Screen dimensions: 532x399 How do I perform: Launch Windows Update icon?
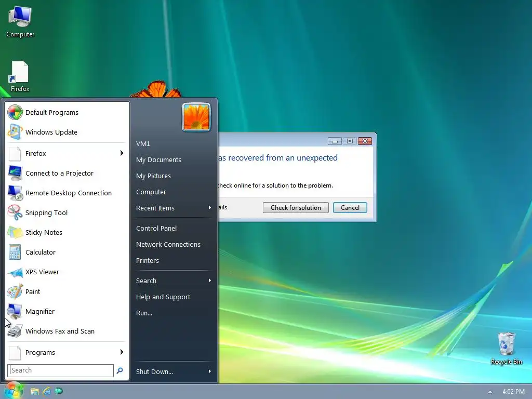pyautogui.click(x=15, y=132)
